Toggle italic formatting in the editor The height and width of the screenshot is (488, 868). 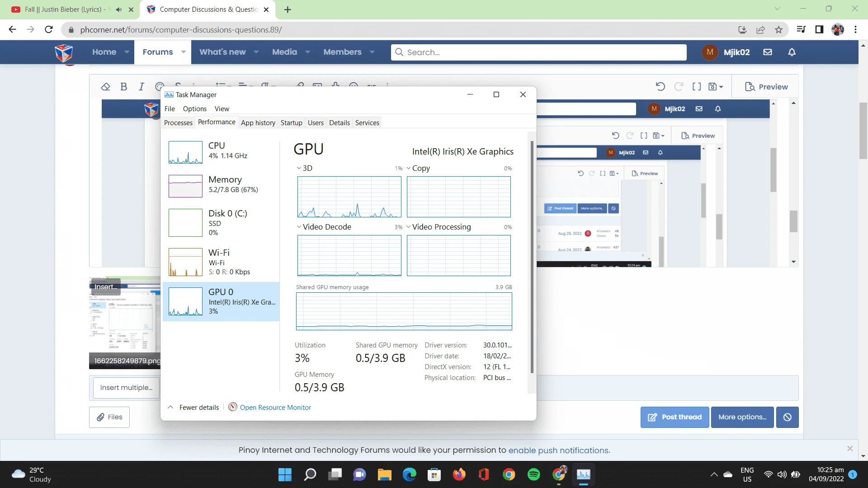[x=142, y=87]
